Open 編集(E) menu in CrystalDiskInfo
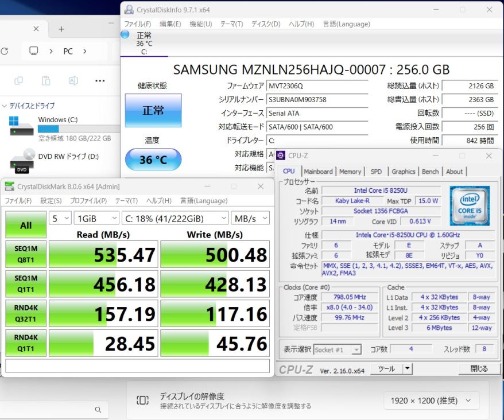 [x=170, y=24]
